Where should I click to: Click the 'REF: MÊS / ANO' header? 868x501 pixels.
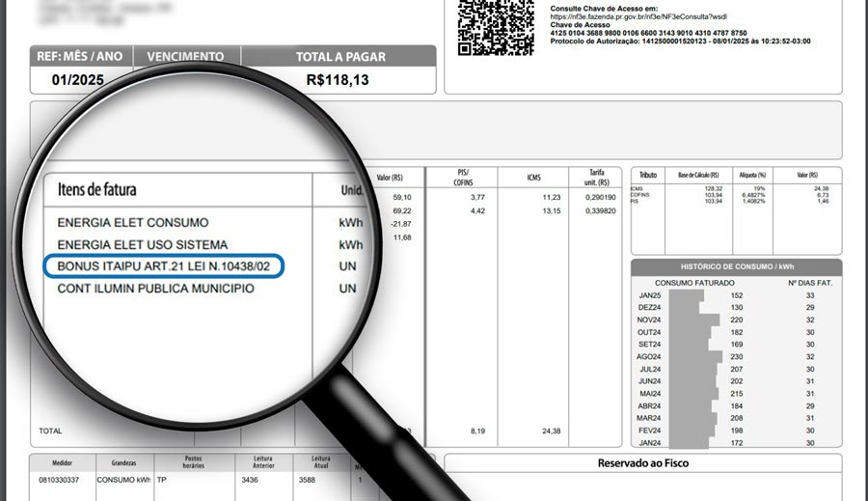point(80,57)
